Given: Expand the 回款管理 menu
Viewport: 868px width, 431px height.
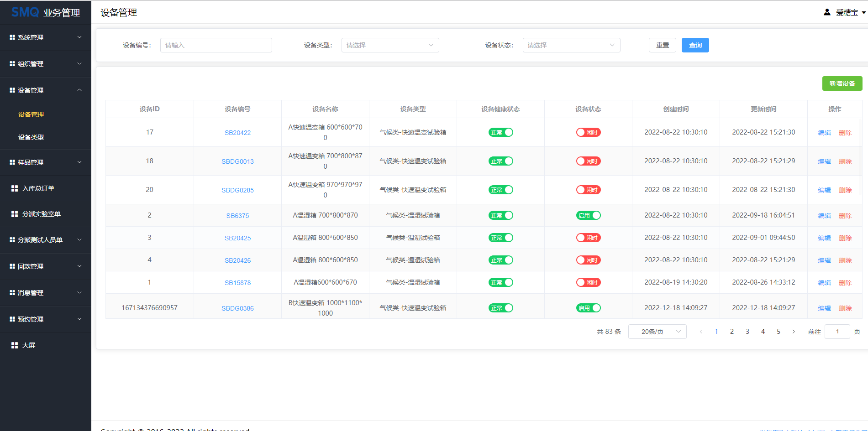Looking at the screenshot, I should tap(46, 266).
